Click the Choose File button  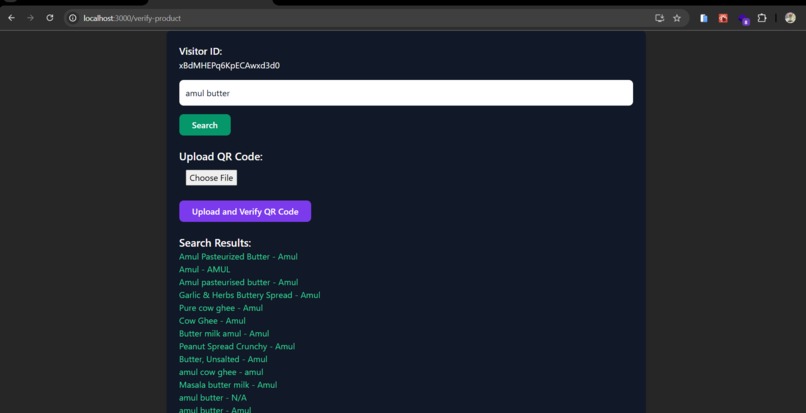211,178
